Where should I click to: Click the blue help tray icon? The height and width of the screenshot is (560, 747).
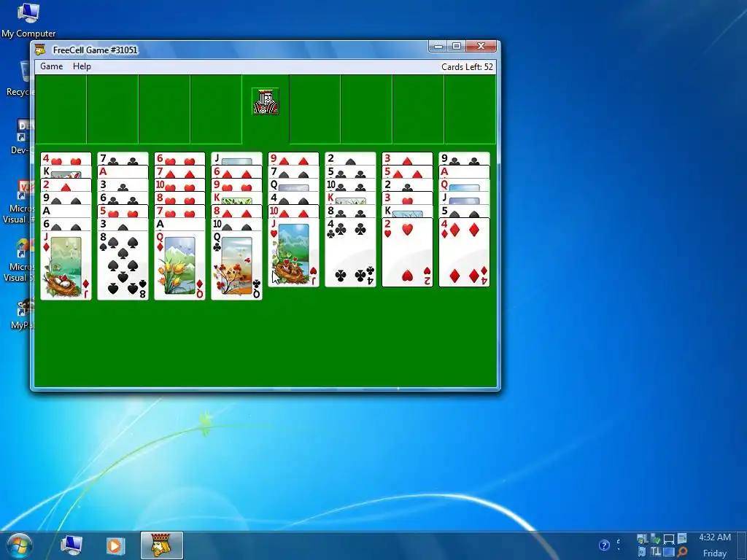tap(604, 545)
